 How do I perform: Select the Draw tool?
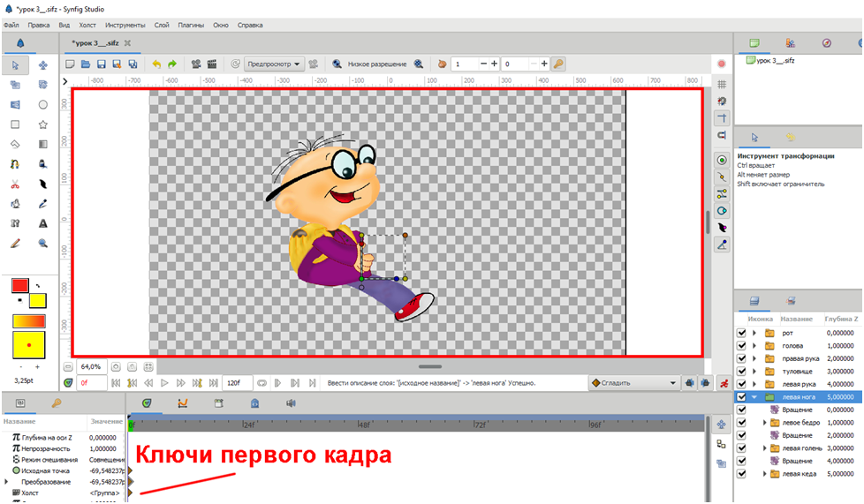coord(43,164)
